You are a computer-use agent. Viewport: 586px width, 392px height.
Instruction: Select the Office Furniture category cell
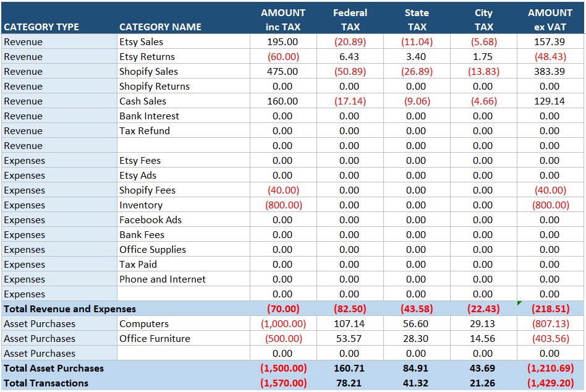[155, 338]
